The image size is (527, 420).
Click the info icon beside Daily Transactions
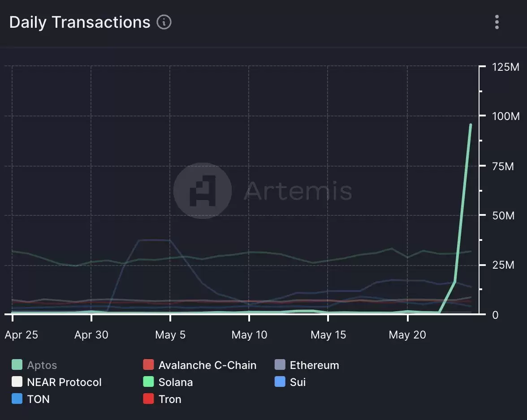click(164, 22)
